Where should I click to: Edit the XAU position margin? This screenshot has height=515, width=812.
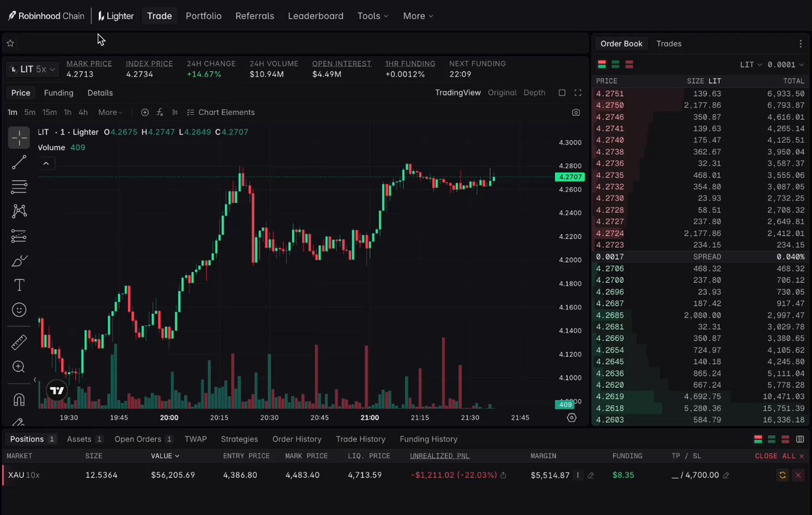point(591,475)
